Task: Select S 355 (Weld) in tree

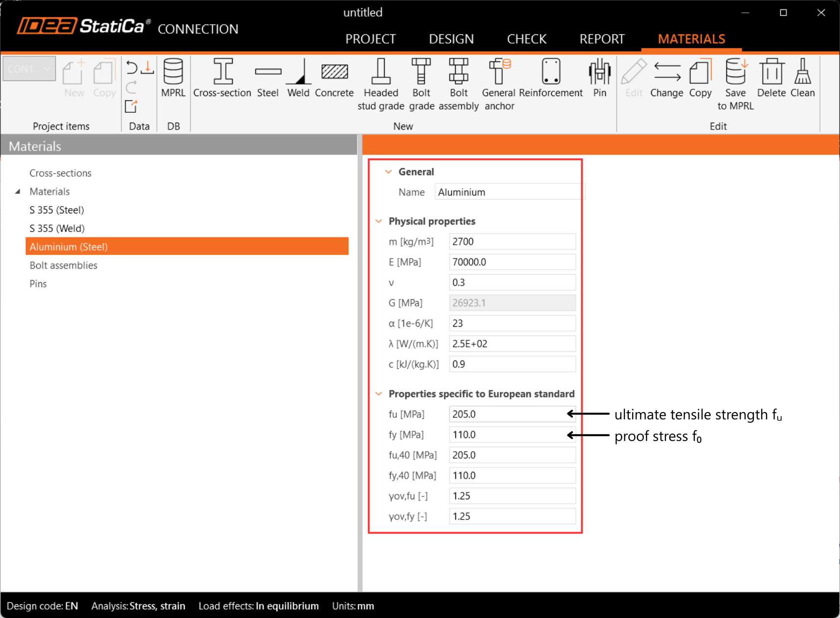Action: [x=57, y=229]
